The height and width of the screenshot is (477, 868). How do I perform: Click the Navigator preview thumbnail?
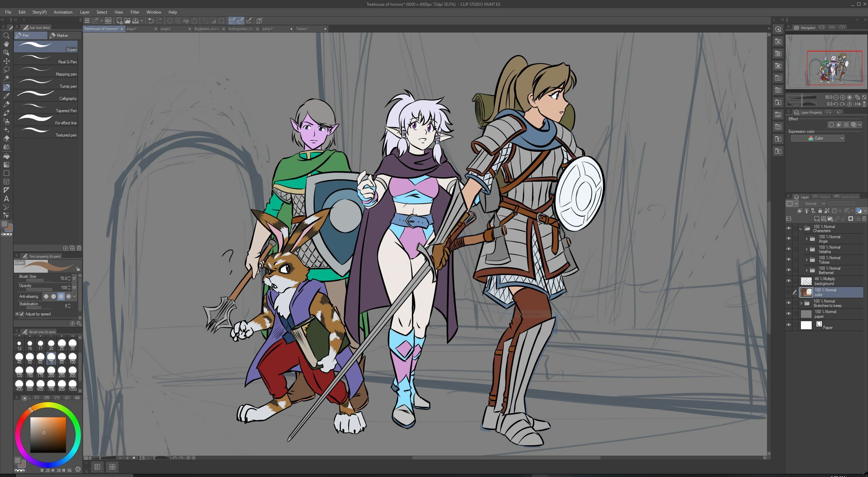[x=826, y=62]
